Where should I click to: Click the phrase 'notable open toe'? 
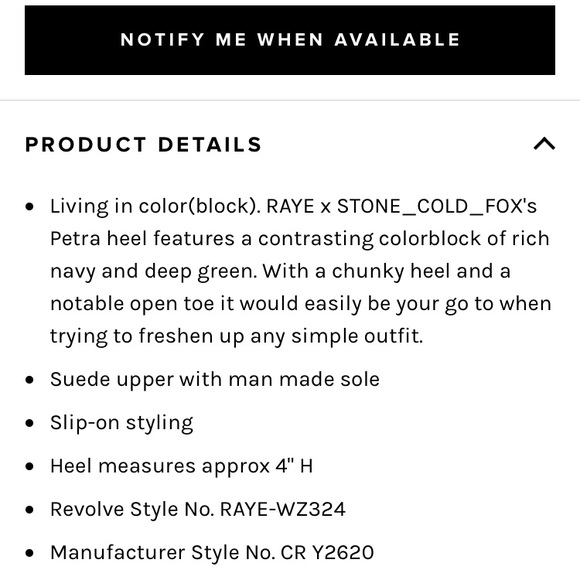pos(132,304)
